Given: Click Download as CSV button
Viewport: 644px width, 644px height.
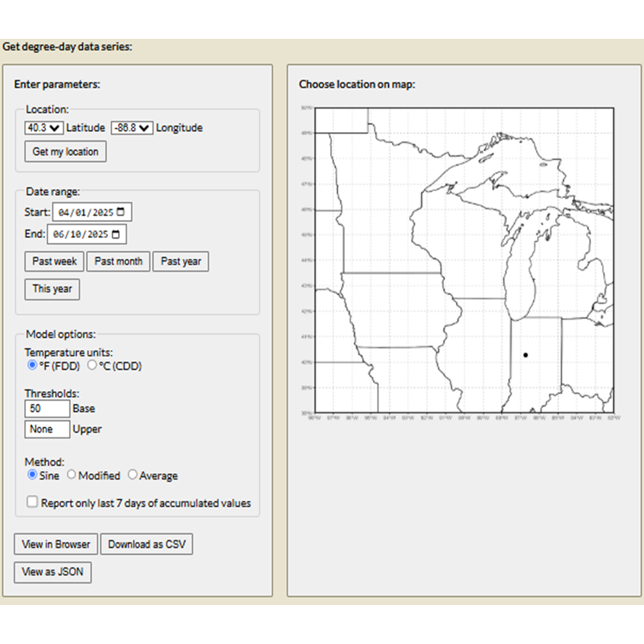Looking at the screenshot, I should click(147, 544).
